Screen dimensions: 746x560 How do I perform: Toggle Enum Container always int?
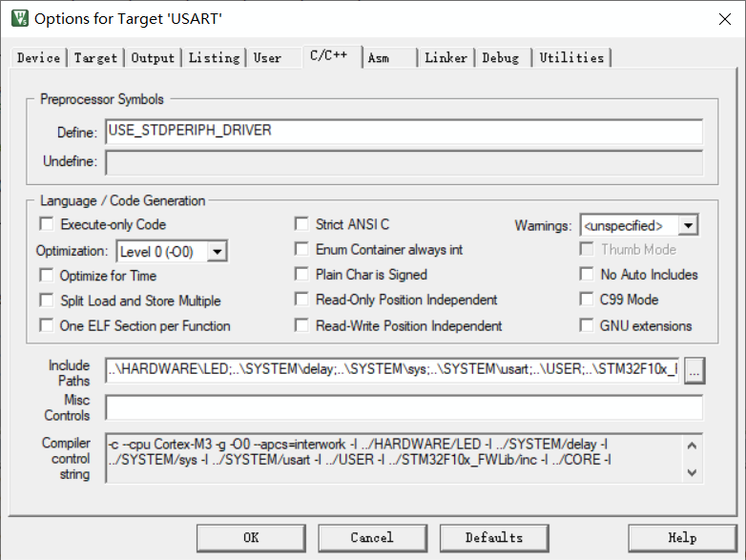pyautogui.click(x=301, y=249)
